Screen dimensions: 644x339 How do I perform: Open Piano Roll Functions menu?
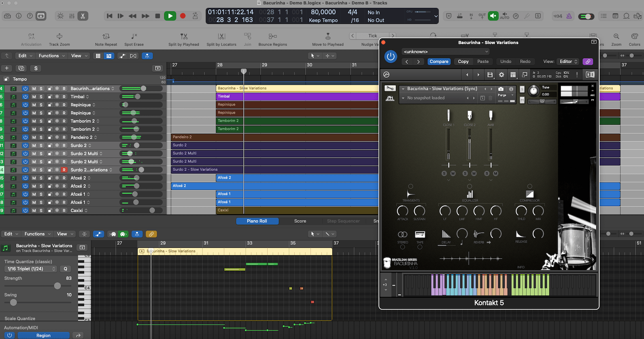[37, 234]
